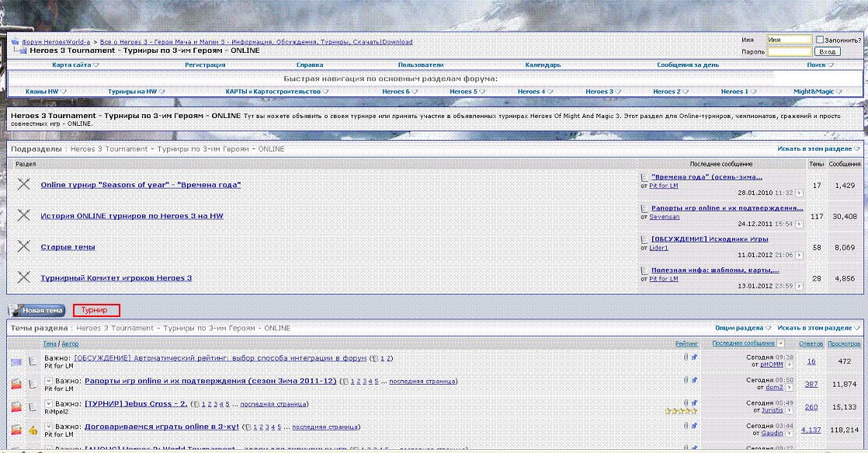Go to last post arrow in Времена года row

click(800, 193)
